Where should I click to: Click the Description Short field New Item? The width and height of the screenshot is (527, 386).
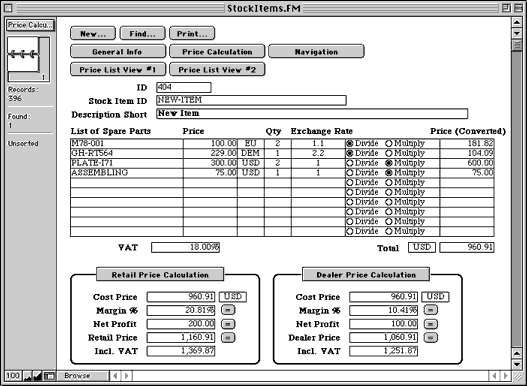312,113
